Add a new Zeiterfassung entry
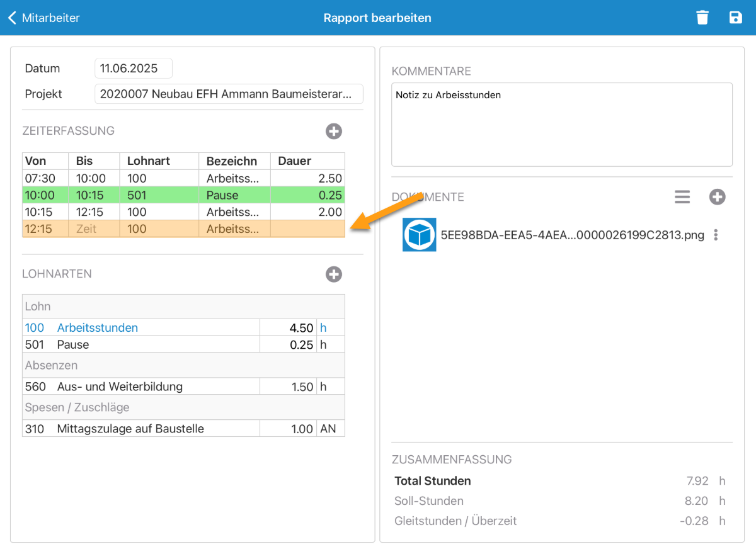The image size is (756, 554). (x=334, y=131)
